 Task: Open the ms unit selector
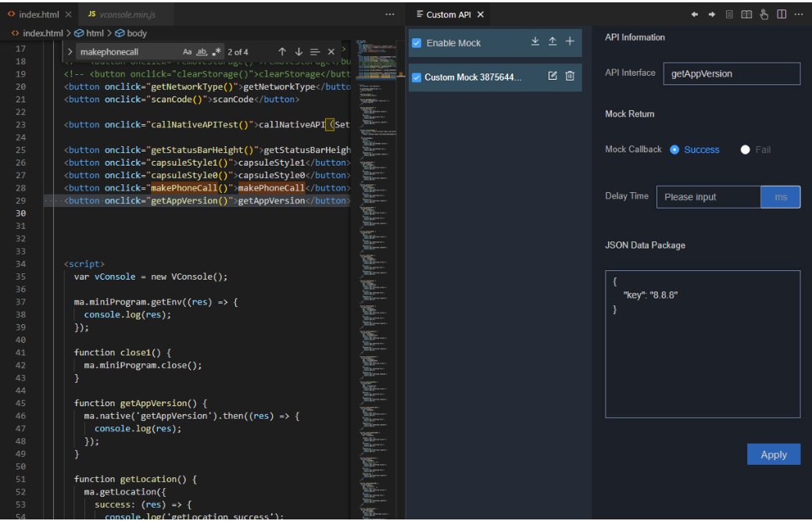click(x=781, y=197)
